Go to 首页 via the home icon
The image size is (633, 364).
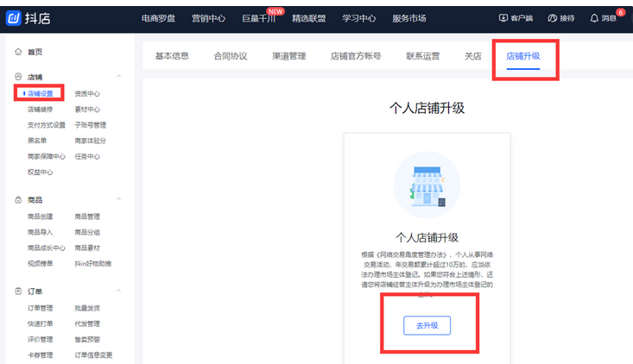(18, 52)
